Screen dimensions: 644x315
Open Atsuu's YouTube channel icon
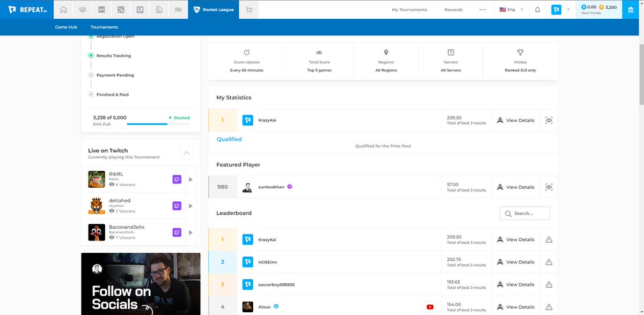[x=430, y=307]
